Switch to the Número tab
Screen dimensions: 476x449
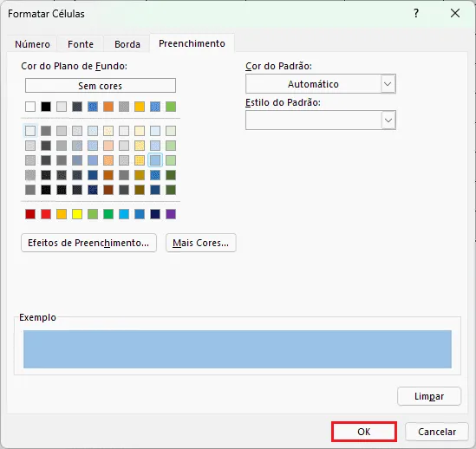[x=32, y=44]
